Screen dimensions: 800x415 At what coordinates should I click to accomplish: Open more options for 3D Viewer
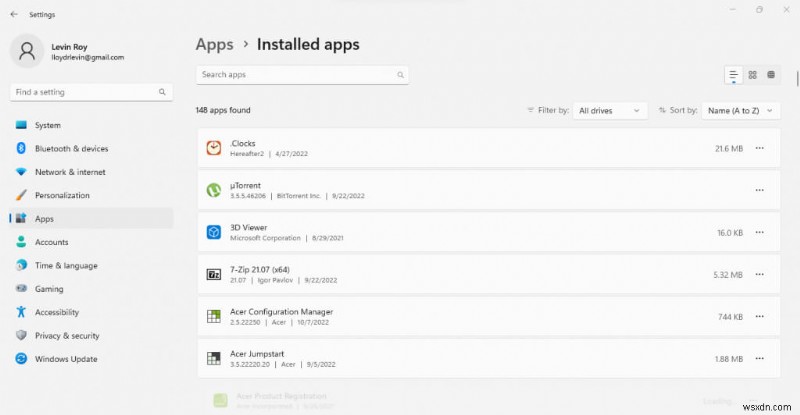point(760,232)
